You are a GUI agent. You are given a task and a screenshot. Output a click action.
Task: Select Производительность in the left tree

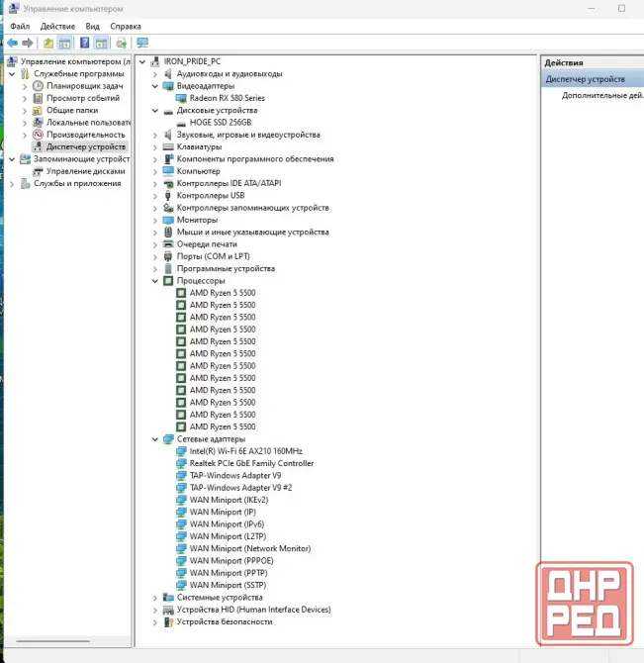[x=86, y=135]
